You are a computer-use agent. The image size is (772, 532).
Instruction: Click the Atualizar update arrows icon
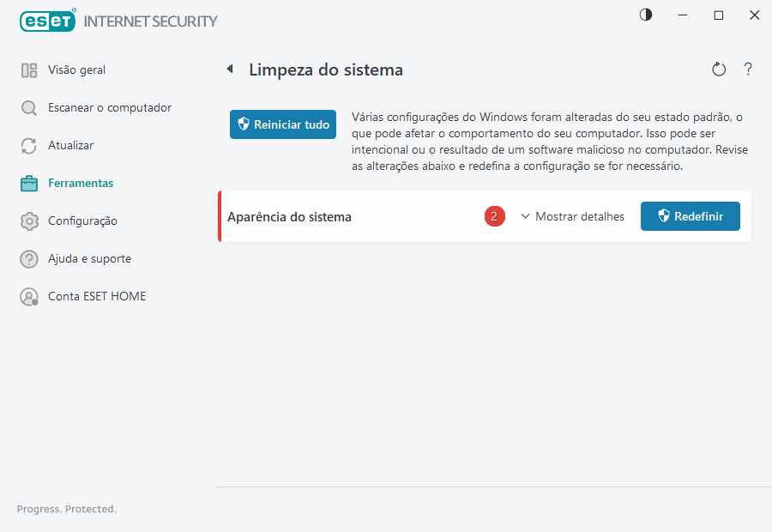pos(29,145)
